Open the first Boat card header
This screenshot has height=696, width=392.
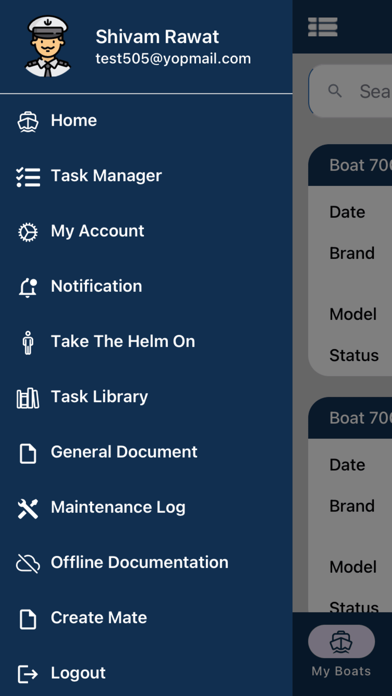pos(350,165)
